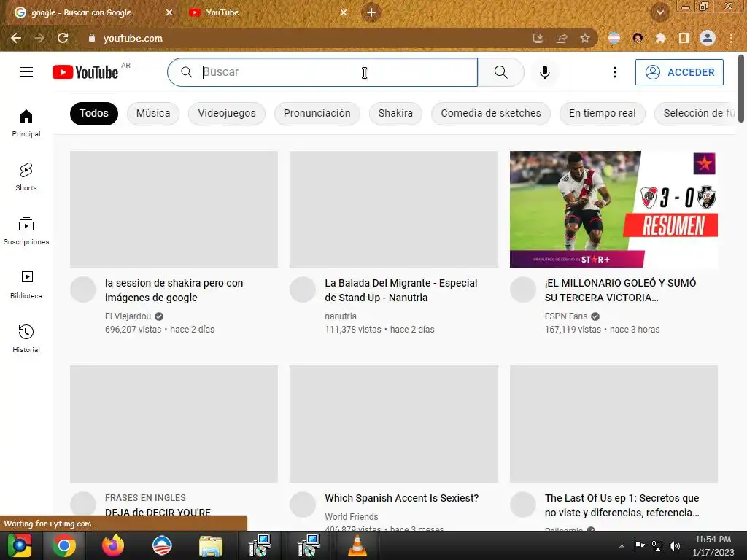Open YouTube settings three-dot menu
Viewport: 747px width, 560px height.
tap(614, 72)
